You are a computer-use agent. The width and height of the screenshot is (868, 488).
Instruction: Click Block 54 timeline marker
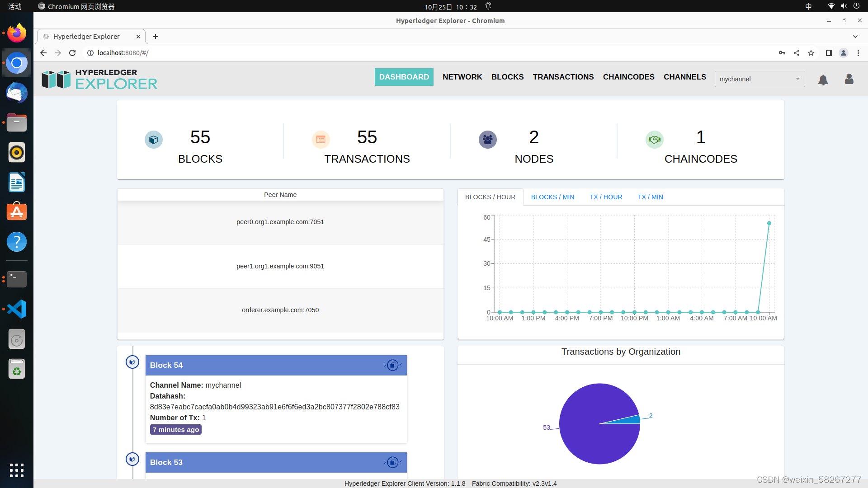click(132, 362)
